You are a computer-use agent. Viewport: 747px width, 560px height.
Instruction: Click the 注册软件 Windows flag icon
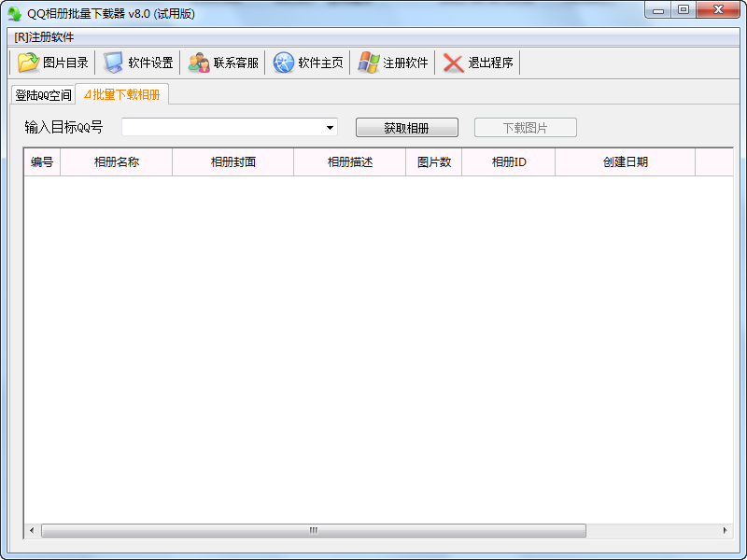coord(368,63)
